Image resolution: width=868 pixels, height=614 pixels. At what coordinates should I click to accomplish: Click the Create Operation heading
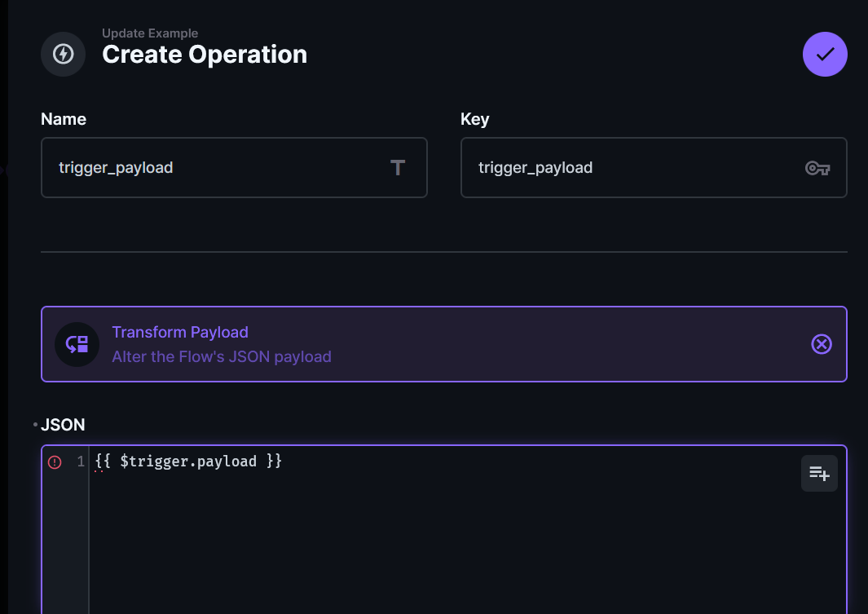point(204,54)
